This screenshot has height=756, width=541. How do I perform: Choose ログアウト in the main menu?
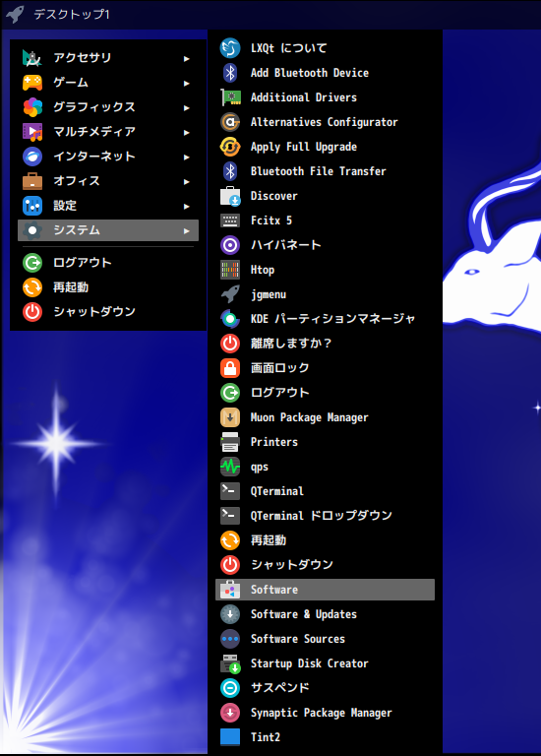108,263
